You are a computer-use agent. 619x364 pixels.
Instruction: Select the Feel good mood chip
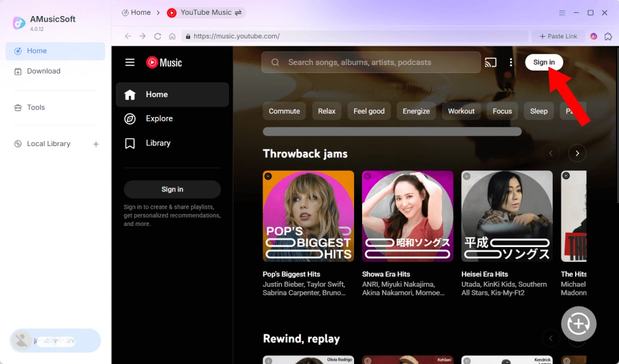[369, 111]
